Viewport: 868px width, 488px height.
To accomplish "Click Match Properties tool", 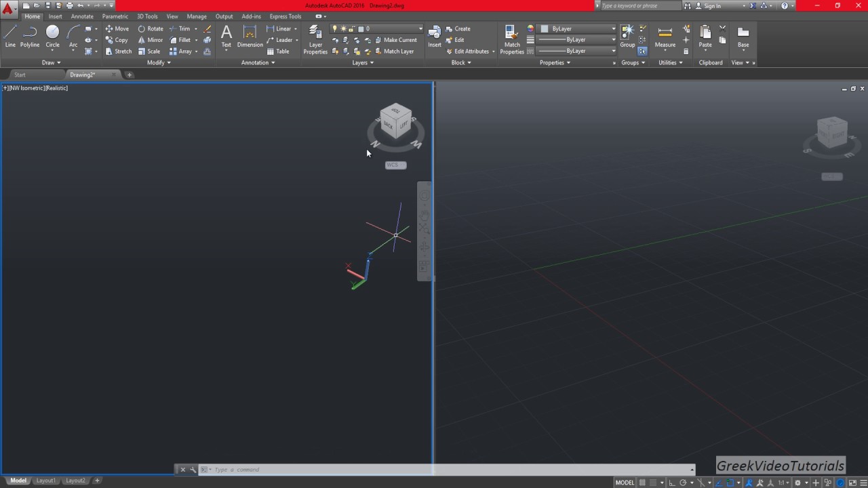I will [512, 39].
